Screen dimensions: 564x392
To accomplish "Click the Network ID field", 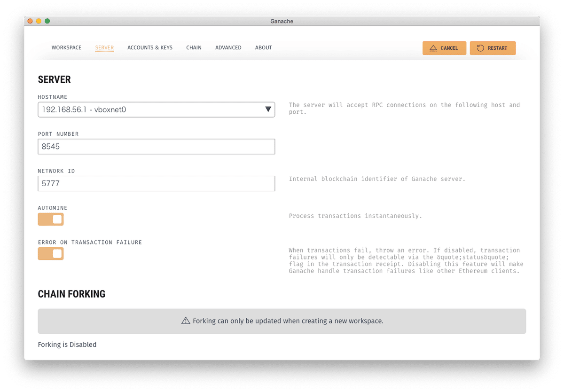I will click(x=157, y=183).
